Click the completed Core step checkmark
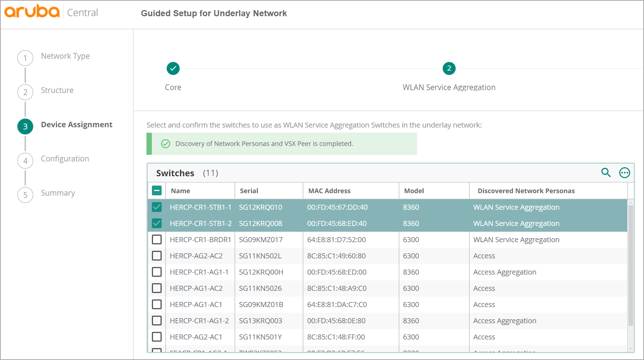Screen dimensions: 644x360 click(x=173, y=68)
